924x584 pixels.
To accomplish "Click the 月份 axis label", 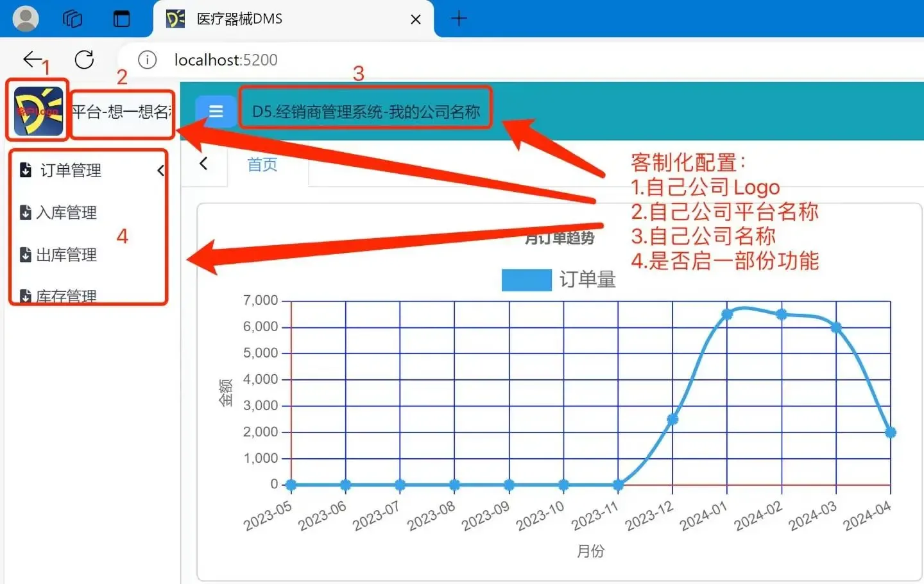I will (590, 551).
